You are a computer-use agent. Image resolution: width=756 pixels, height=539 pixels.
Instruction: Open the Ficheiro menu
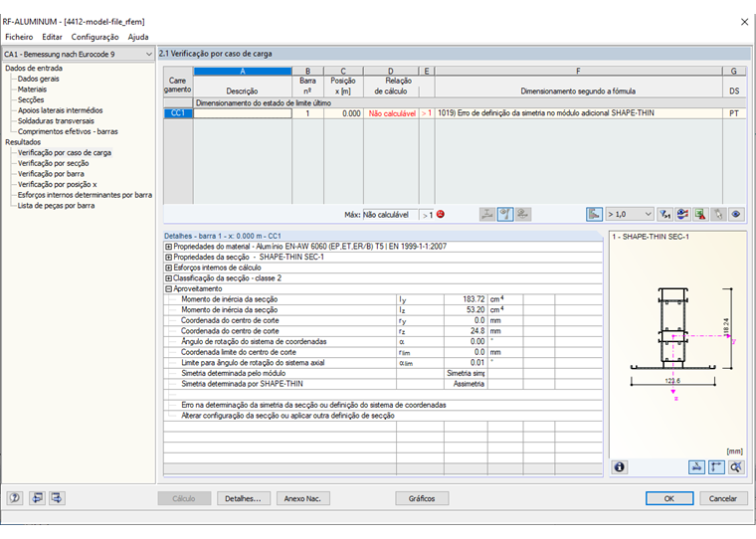point(19,37)
